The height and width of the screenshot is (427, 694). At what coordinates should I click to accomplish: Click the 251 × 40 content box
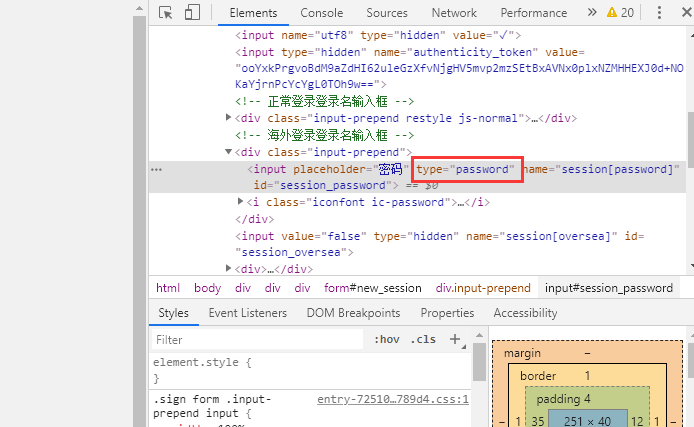tap(587, 419)
